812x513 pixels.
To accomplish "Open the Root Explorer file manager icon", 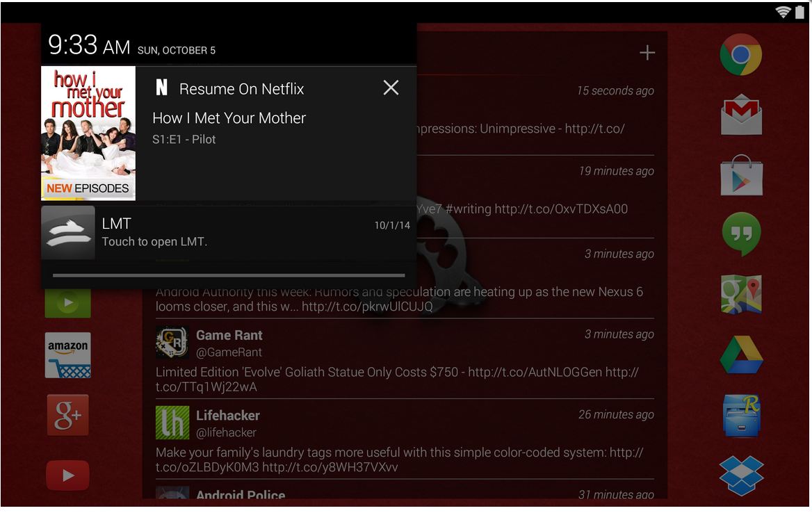I will pos(741,416).
